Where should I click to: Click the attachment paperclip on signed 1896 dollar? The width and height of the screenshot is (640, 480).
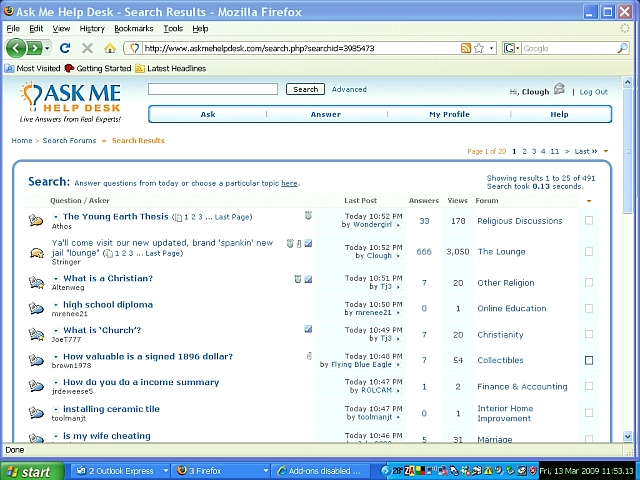[x=308, y=356]
